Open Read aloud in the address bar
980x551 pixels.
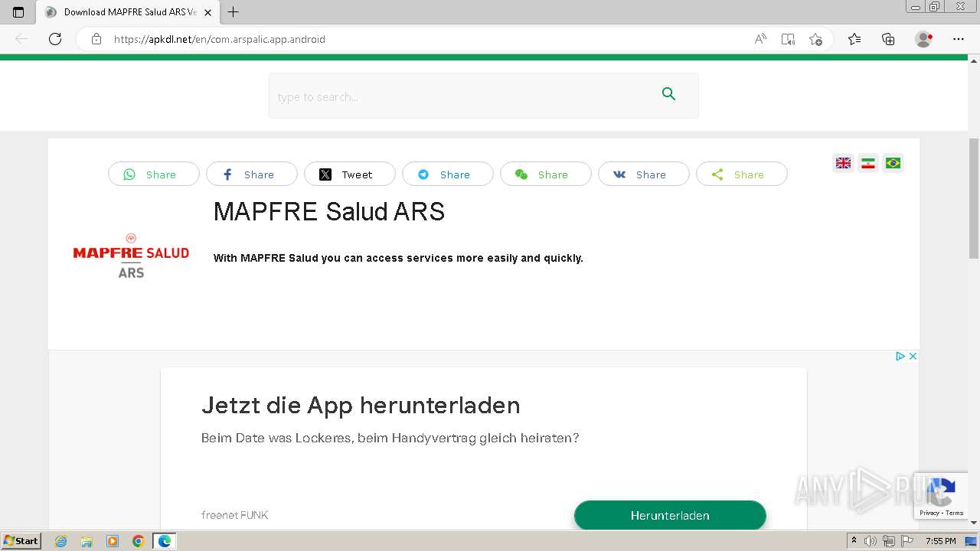point(760,39)
